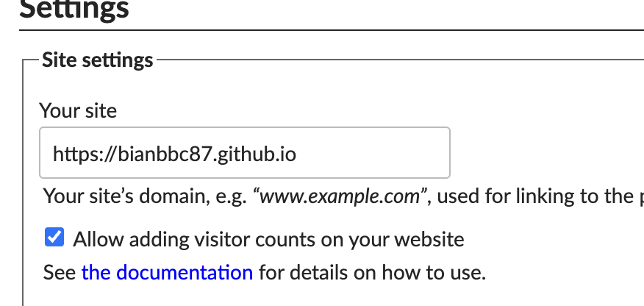Click the "Site settings" section legend
644x306 pixels.
point(98,60)
